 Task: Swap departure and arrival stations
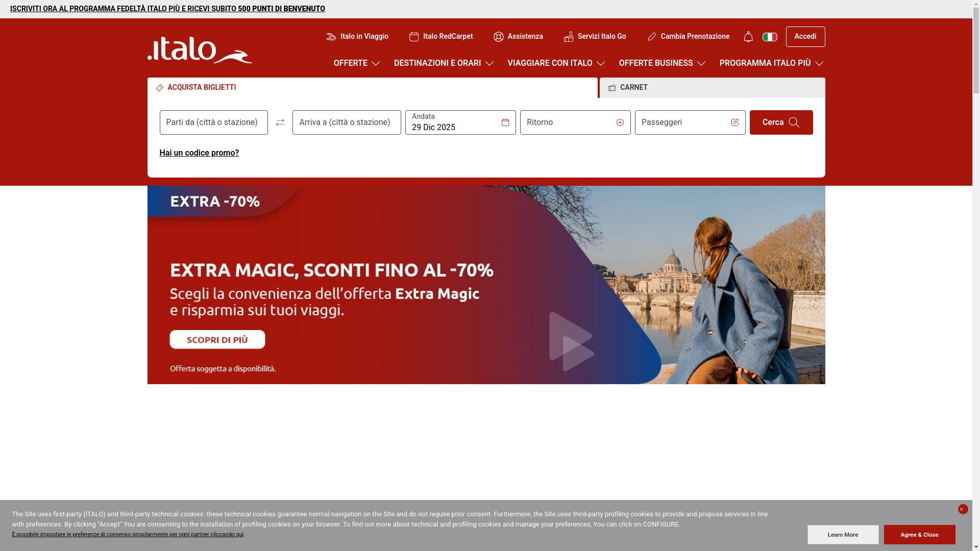click(x=280, y=122)
